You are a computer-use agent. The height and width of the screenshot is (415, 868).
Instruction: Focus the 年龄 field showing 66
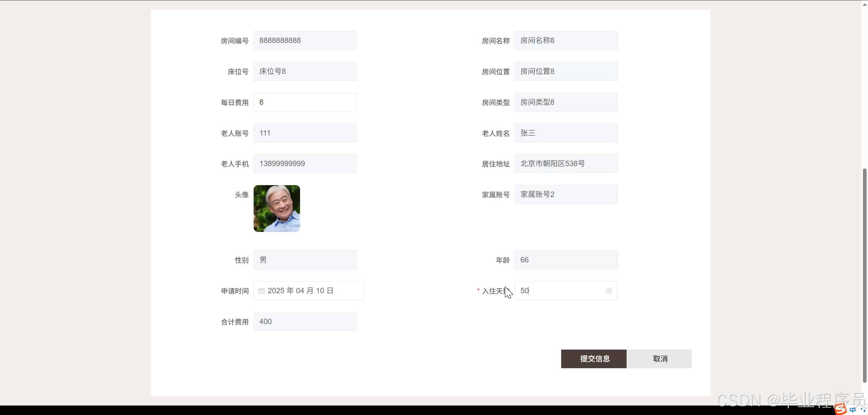coord(565,260)
